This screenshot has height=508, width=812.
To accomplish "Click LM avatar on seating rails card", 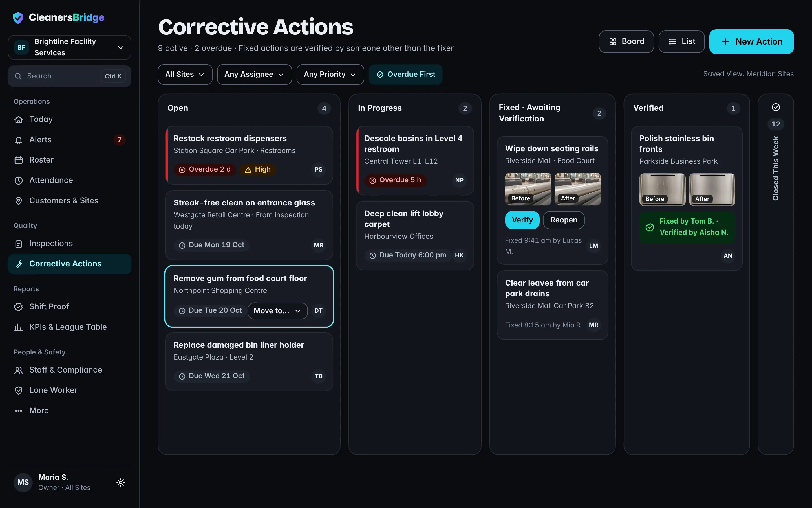I will point(593,246).
